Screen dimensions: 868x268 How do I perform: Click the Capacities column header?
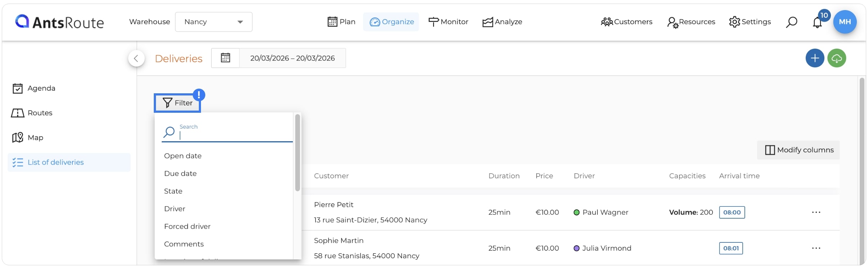(x=687, y=176)
